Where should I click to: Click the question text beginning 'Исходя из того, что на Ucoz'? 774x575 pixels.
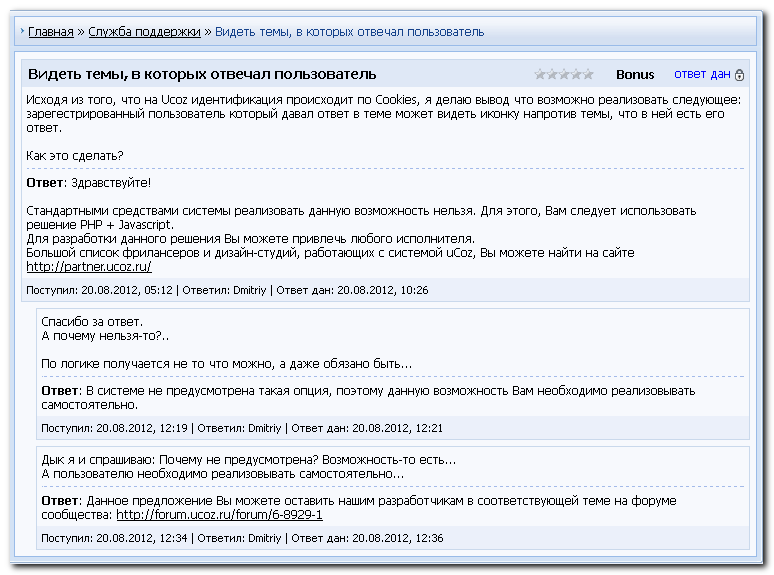point(384,114)
